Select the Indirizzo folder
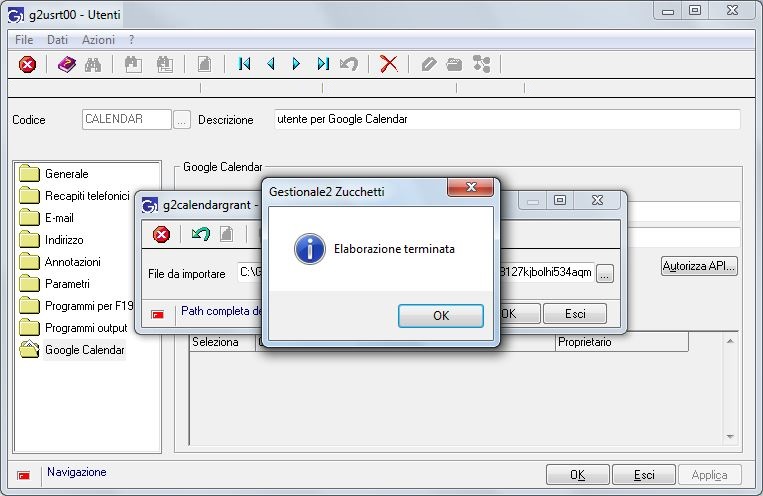This screenshot has height=496, width=763. [x=52, y=239]
